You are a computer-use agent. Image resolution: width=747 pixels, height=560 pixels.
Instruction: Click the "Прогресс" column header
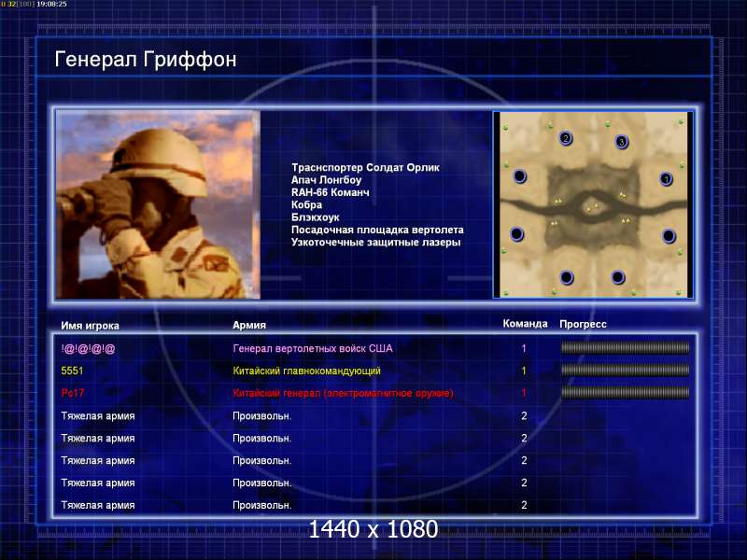point(583,324)
